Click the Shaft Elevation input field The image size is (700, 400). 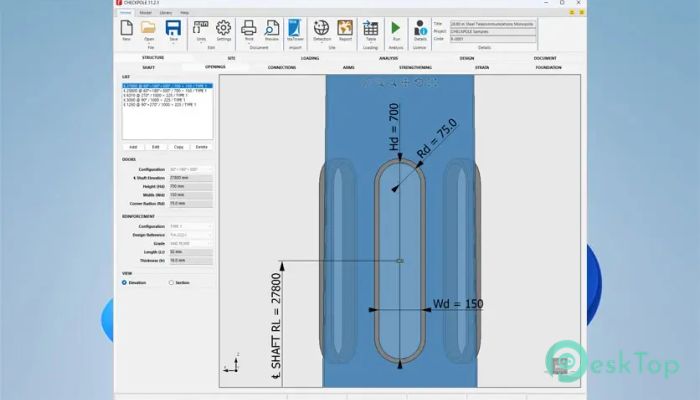191,178
